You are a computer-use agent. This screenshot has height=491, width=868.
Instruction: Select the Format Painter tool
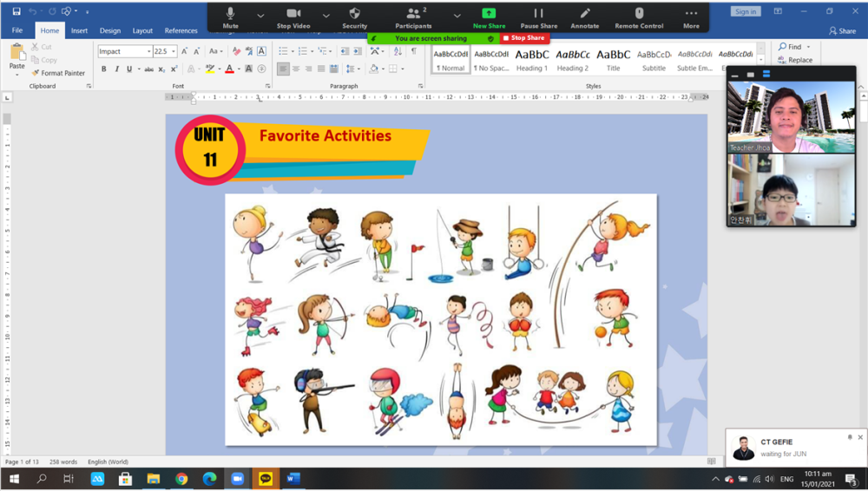(x=58, y=73)
